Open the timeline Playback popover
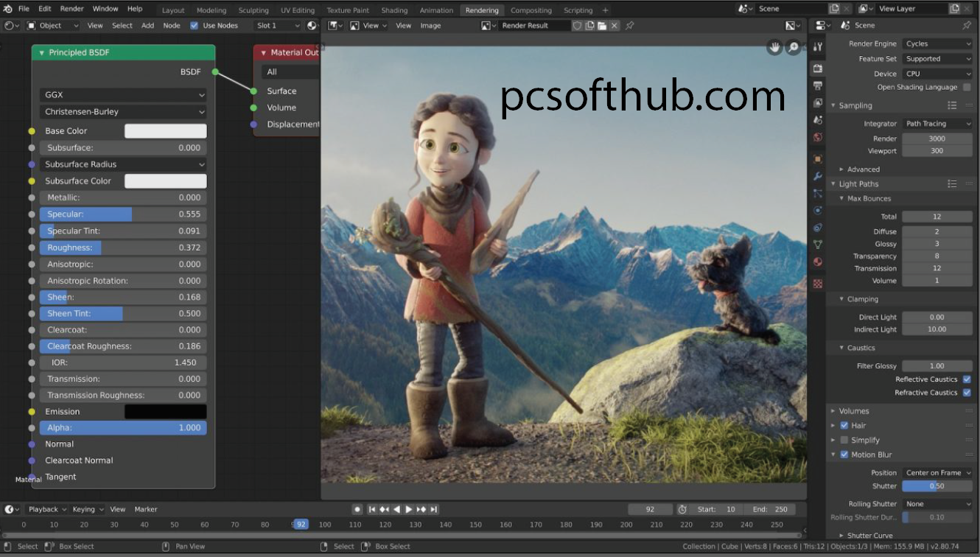Screen dimensions: 980x557 47,509
